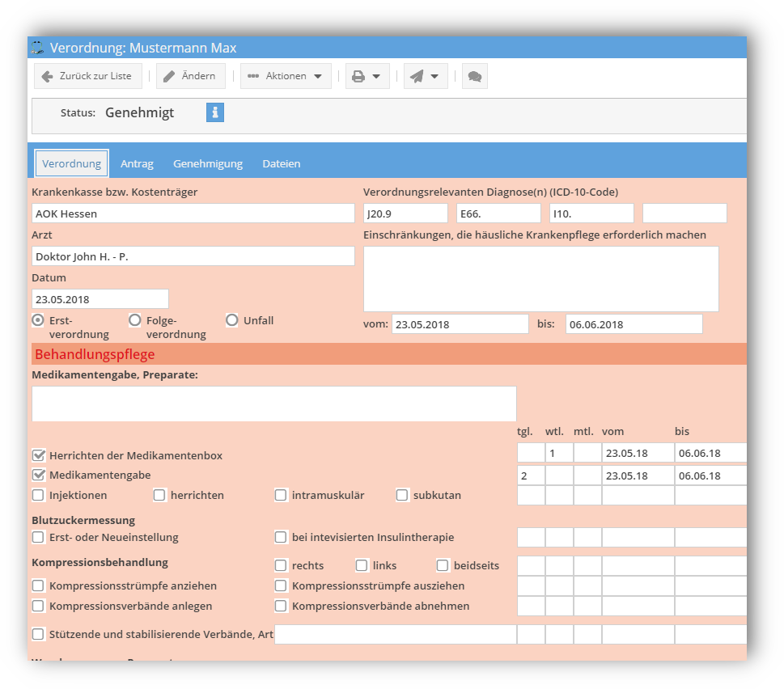
Task: Open the print dropdown menu
Action: click(367, 76)
